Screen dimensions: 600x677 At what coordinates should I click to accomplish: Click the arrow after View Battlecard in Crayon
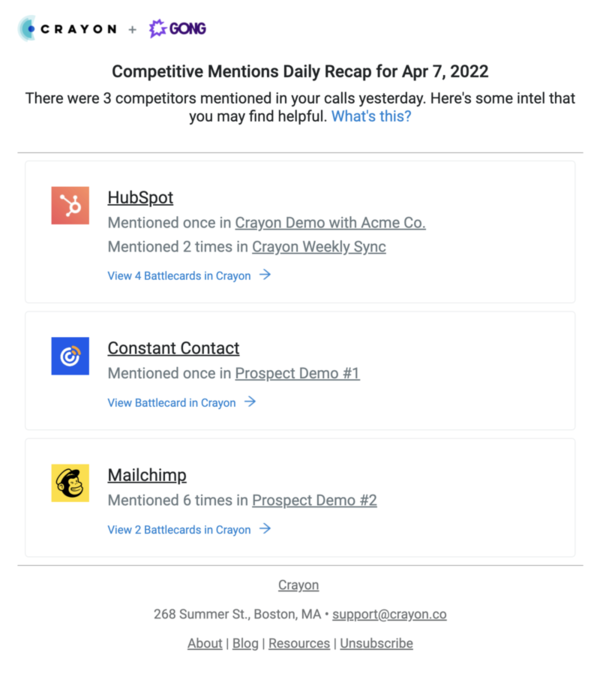(x=250, y=402)
